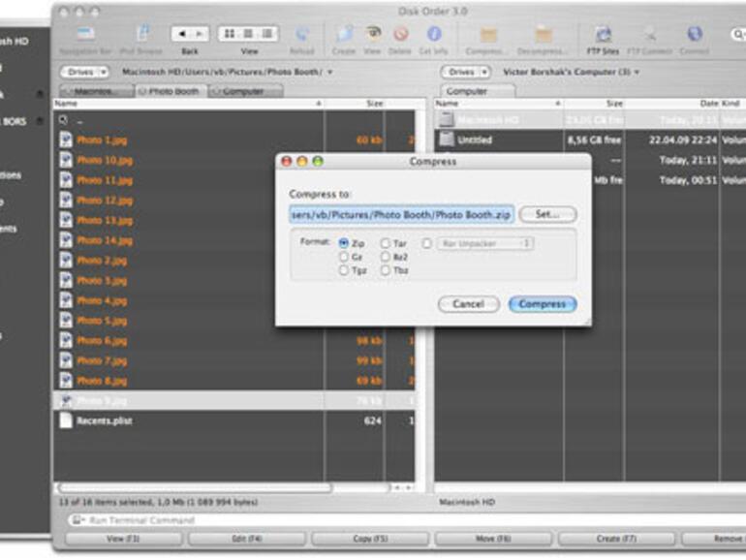Click the Photo 1.jpg file icon
The width and height of the screenshot is (746, 560).
pos(66,140)
